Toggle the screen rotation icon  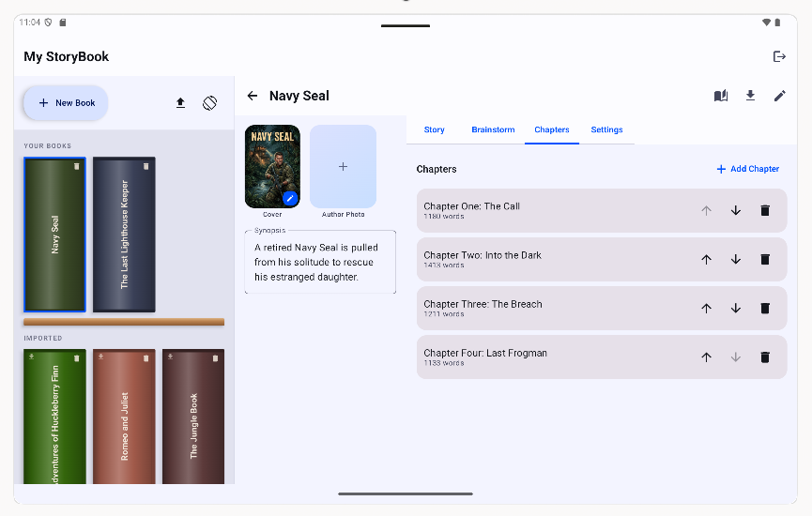pos(209,103)
